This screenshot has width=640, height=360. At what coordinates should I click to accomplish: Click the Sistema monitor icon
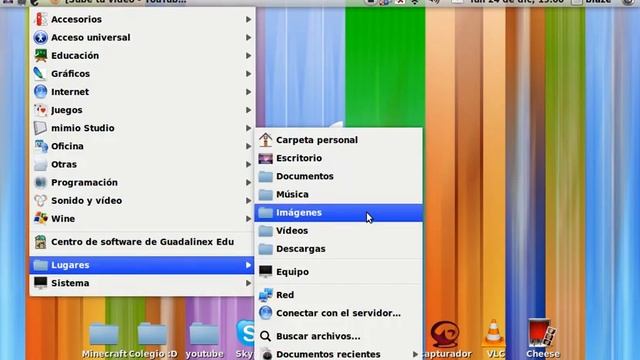click(40, 283)
